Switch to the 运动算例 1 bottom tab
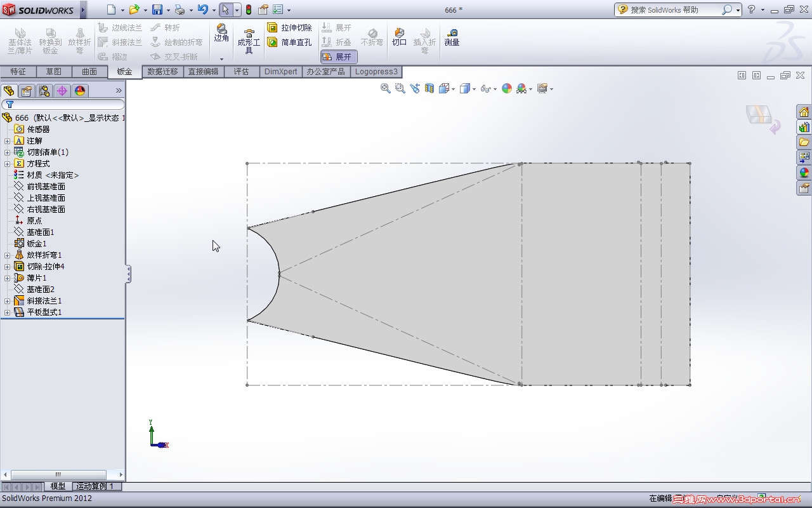 (96, 486)
